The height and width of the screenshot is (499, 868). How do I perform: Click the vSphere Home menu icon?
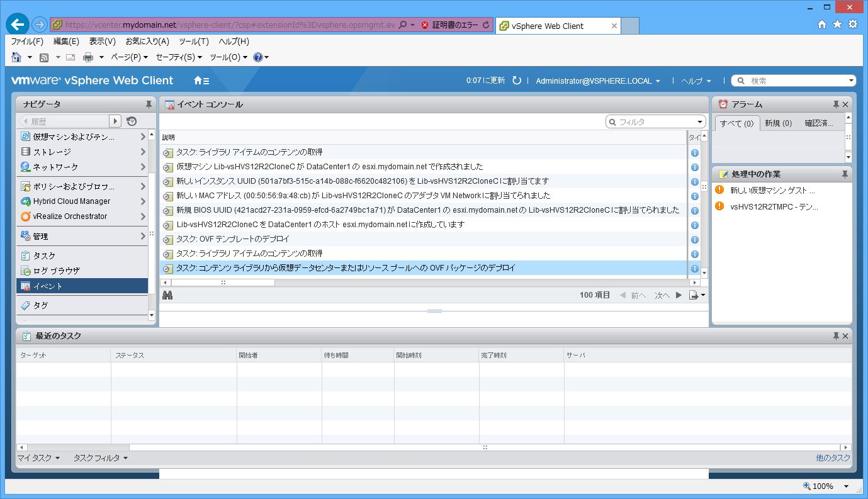201,81
